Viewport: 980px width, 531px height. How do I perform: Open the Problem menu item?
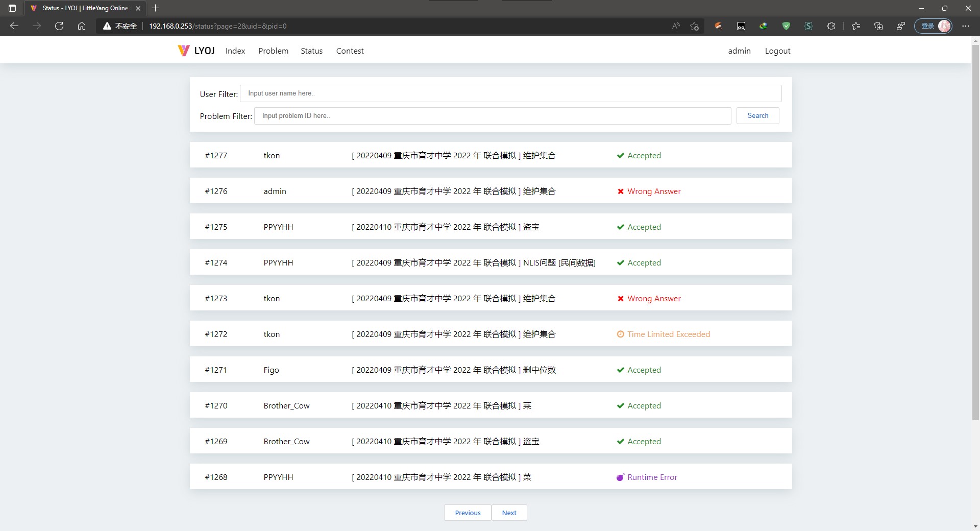(273, 51)
